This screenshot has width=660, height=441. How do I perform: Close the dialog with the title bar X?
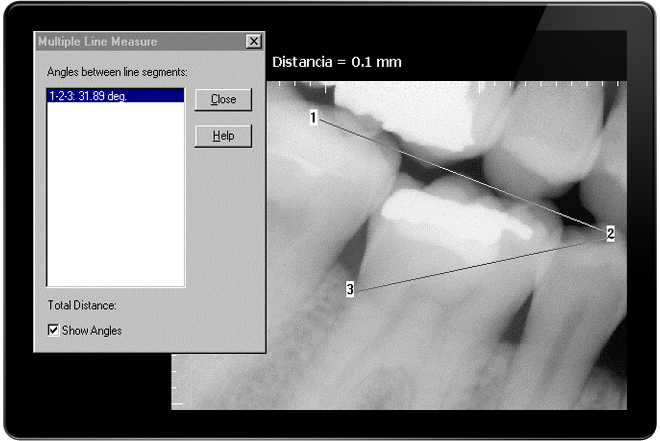[253, 41]
